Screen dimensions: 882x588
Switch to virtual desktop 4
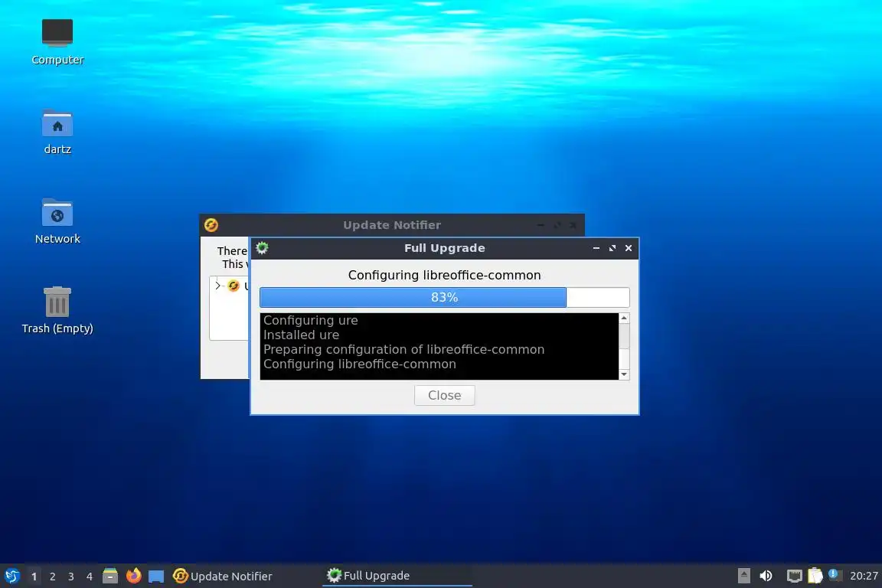[90, 577]
